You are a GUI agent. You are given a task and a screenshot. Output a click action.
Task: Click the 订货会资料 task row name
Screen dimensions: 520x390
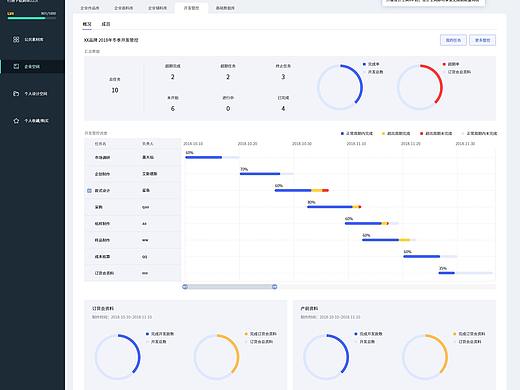tap(104, 273)
